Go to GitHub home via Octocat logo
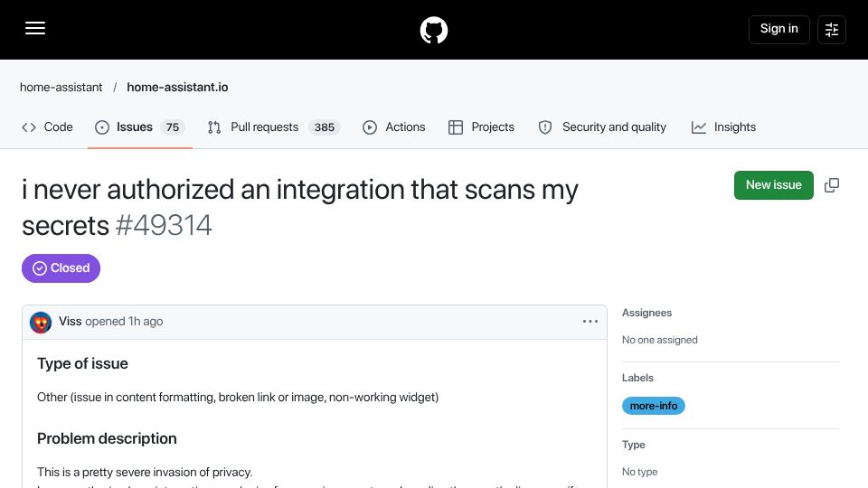 coord(433,30)
